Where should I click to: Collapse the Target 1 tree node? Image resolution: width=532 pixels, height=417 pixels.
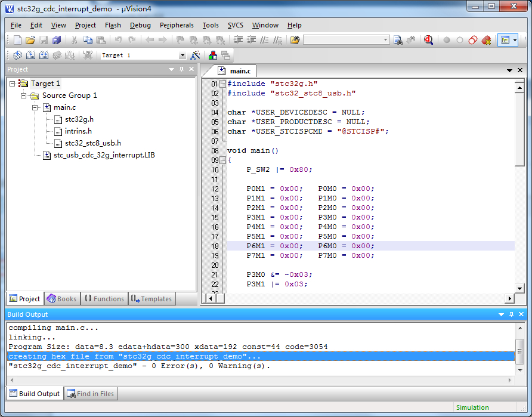coord(12,84)
